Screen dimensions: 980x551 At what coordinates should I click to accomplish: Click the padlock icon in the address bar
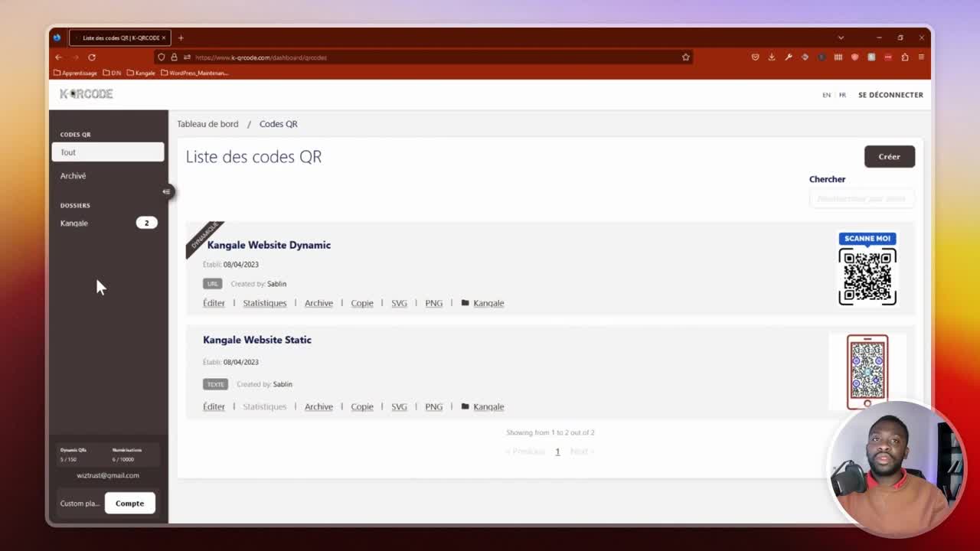(175, 57)
